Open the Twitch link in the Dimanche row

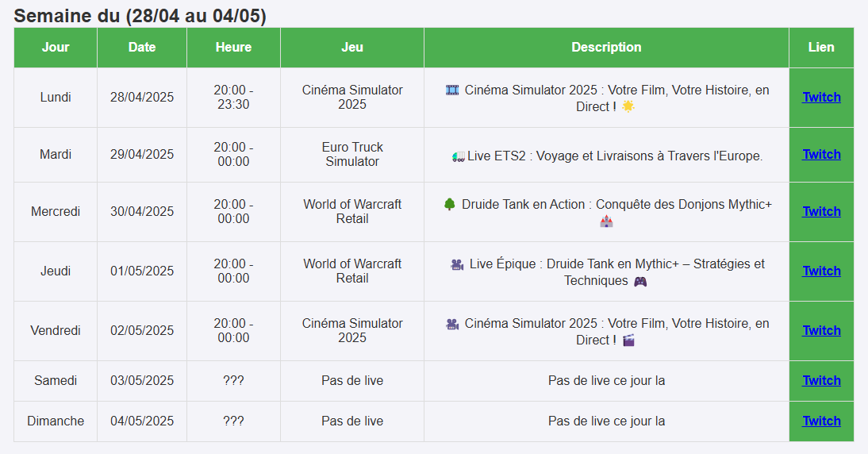click(821, 421)
